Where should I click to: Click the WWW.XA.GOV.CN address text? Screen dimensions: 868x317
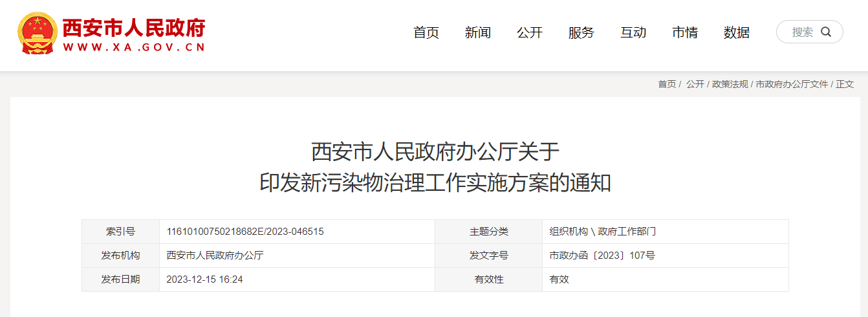click(x=134, y=47)
